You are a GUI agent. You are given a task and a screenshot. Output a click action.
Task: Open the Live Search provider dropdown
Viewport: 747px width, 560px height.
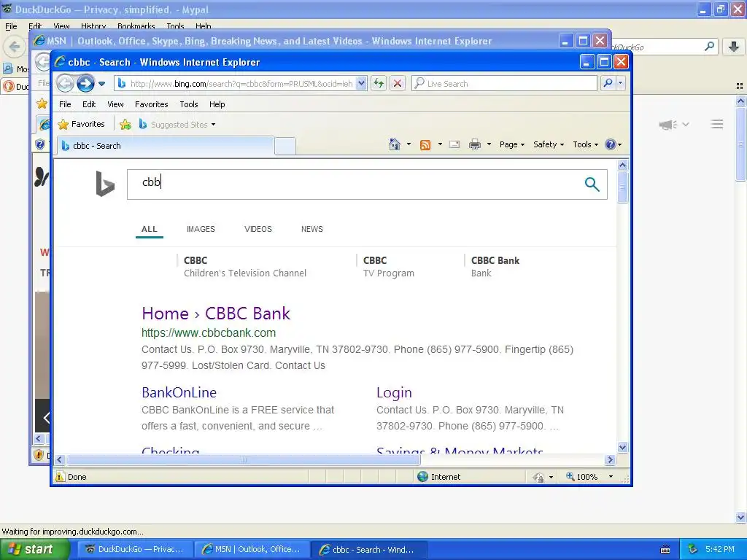(620, 83)
